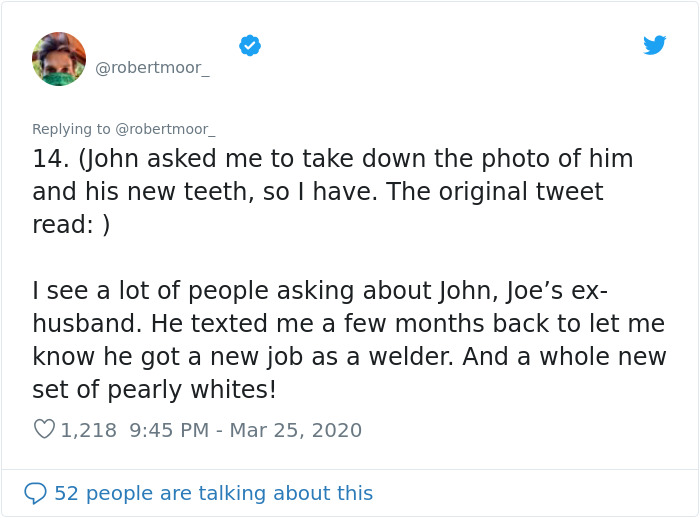Open "52 people are talking about this"
The width and height of the screenshot is (700, 518).
[213, 493]
